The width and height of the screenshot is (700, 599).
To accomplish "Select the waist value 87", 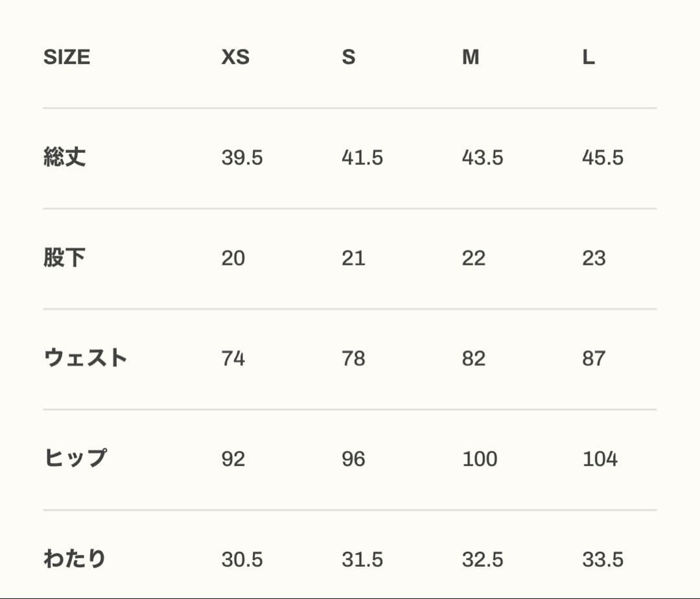I will pyautogui.click(x=594, y=358).
